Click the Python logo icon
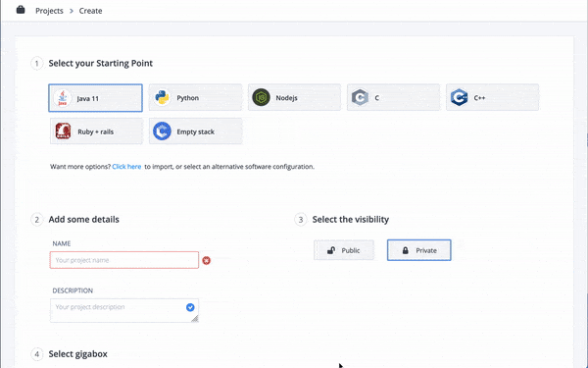588x368 pixels. coord(162,97)
